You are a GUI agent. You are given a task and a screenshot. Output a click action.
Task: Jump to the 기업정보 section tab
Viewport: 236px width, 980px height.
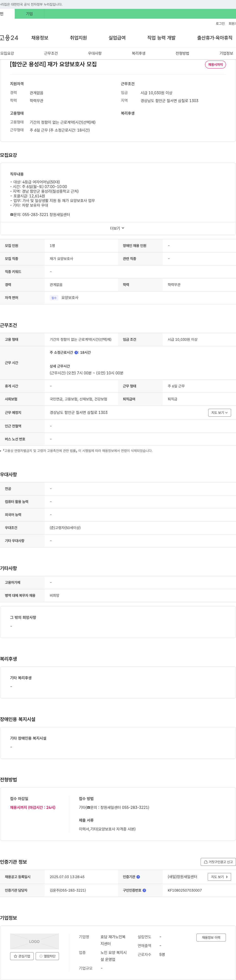[x=226, y=53]
